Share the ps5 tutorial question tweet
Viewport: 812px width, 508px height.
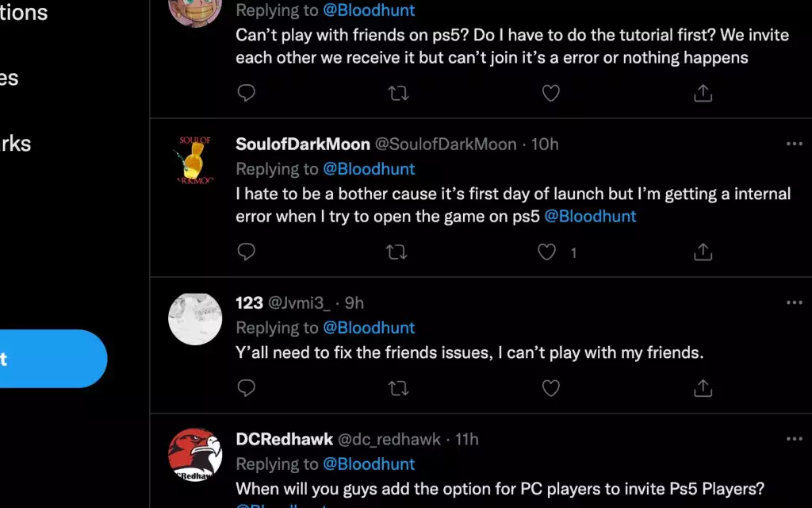point(703,93)
